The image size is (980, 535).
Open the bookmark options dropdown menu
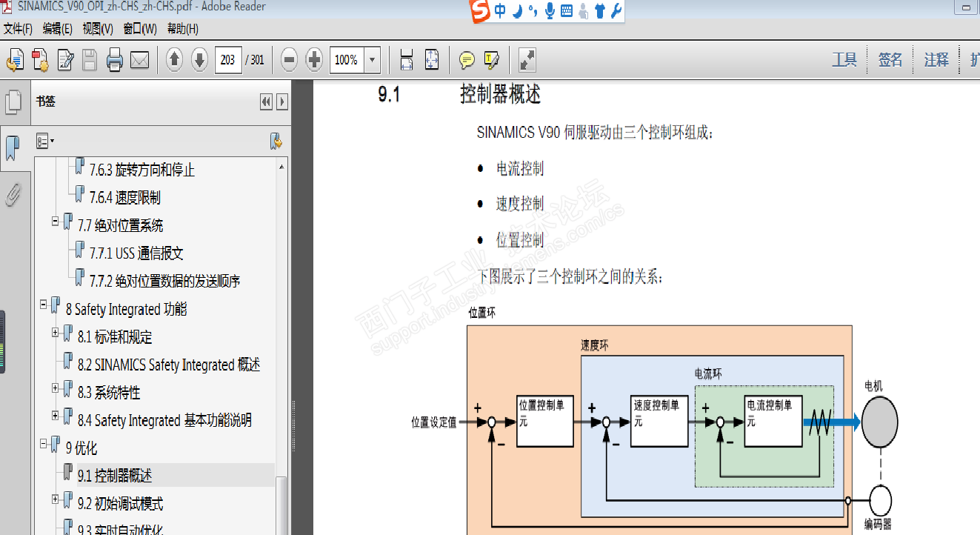click(45, 141)
